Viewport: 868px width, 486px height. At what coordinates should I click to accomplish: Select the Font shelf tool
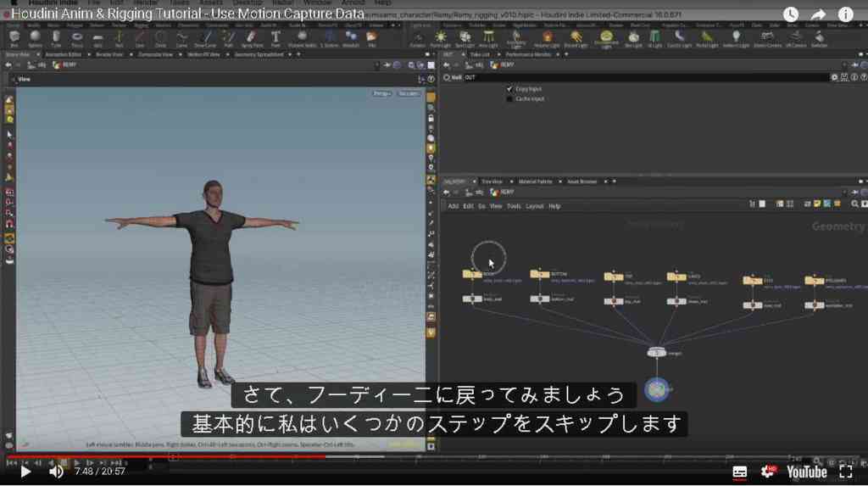(x=275, y=39)
